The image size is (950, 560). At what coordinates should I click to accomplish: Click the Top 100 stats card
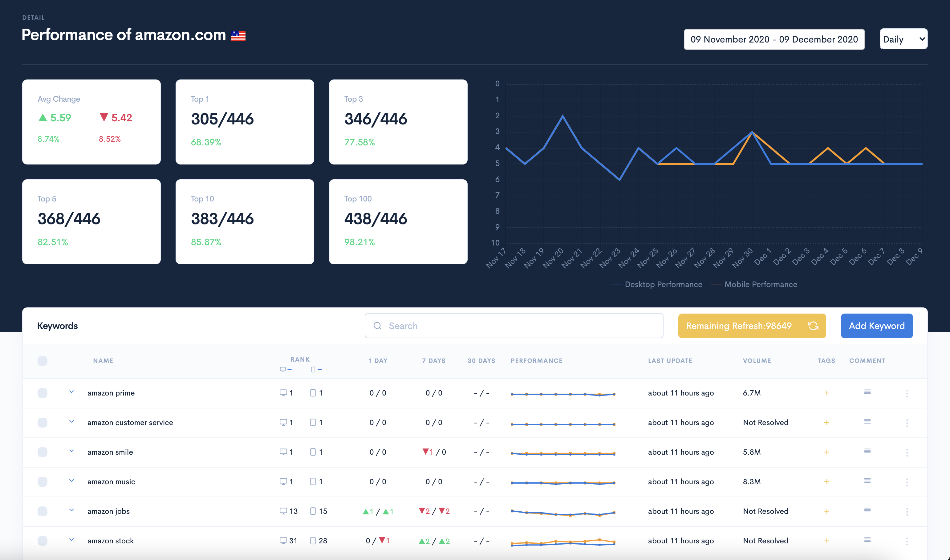click(398, 221)
